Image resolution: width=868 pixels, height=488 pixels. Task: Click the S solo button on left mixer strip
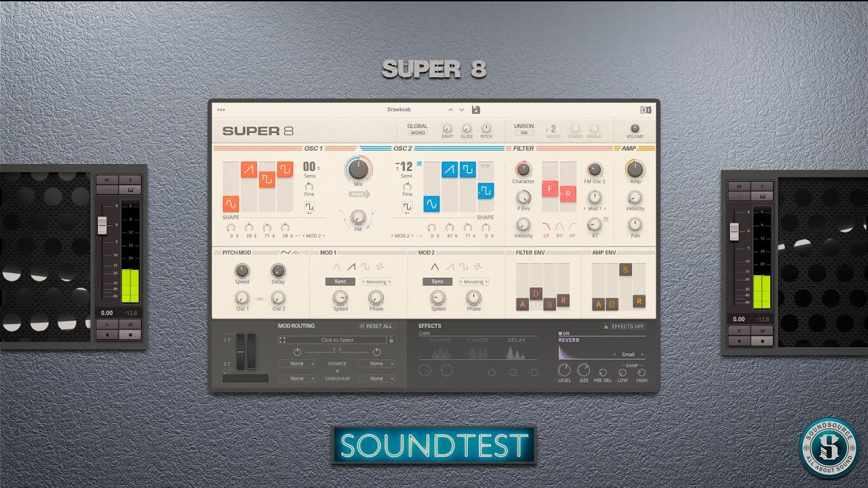click(130, 180)
